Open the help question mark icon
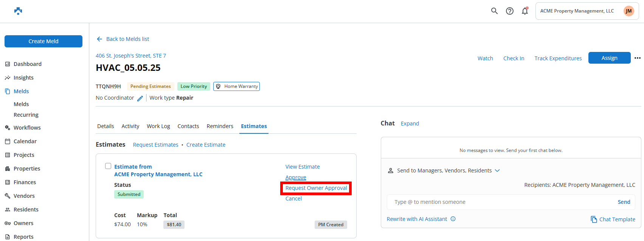The width and height of the screenshot is (644, 241). (510, 11)
